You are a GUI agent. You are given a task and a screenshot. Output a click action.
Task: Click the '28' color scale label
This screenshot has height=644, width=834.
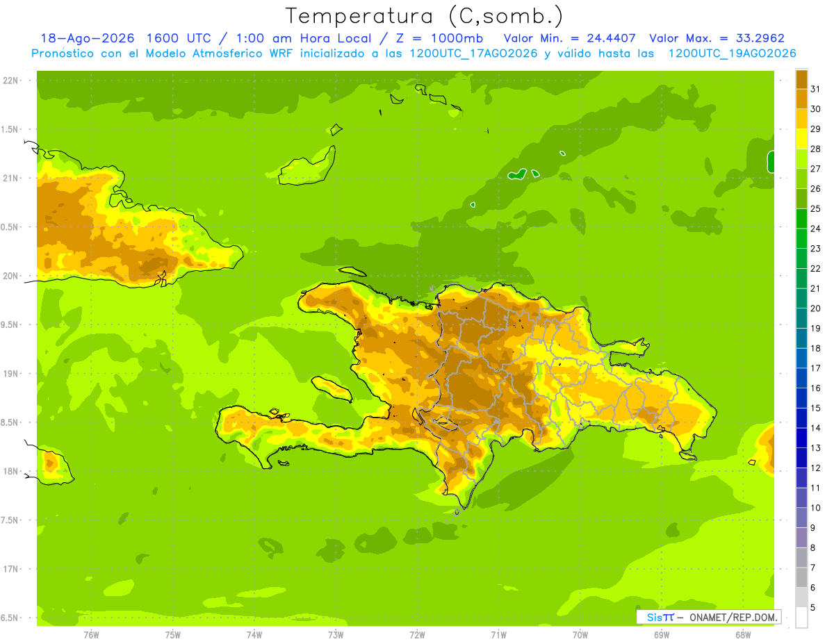tap(816, 149)
